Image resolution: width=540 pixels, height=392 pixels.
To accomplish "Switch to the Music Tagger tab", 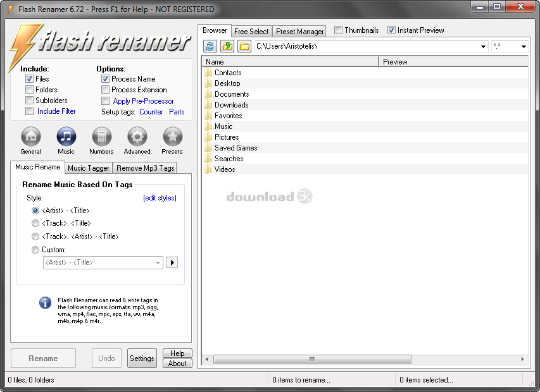I will coord(89,168).
